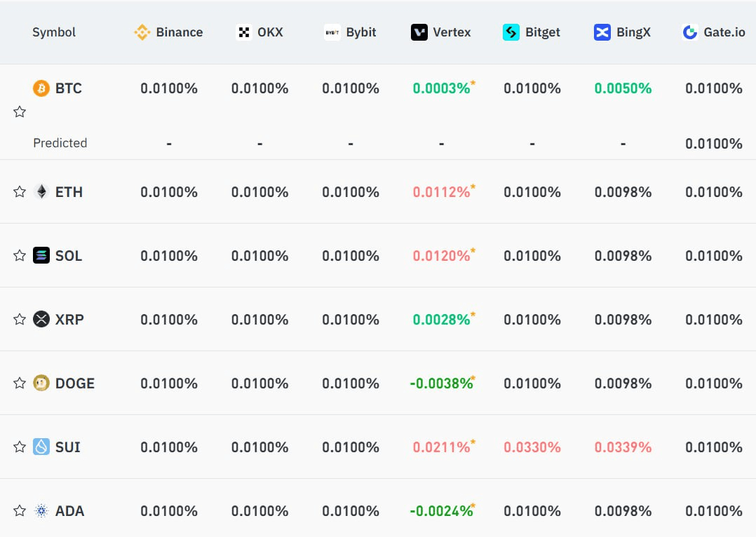
Task: Click the Vertex column header label
Action: coord(452,32)
